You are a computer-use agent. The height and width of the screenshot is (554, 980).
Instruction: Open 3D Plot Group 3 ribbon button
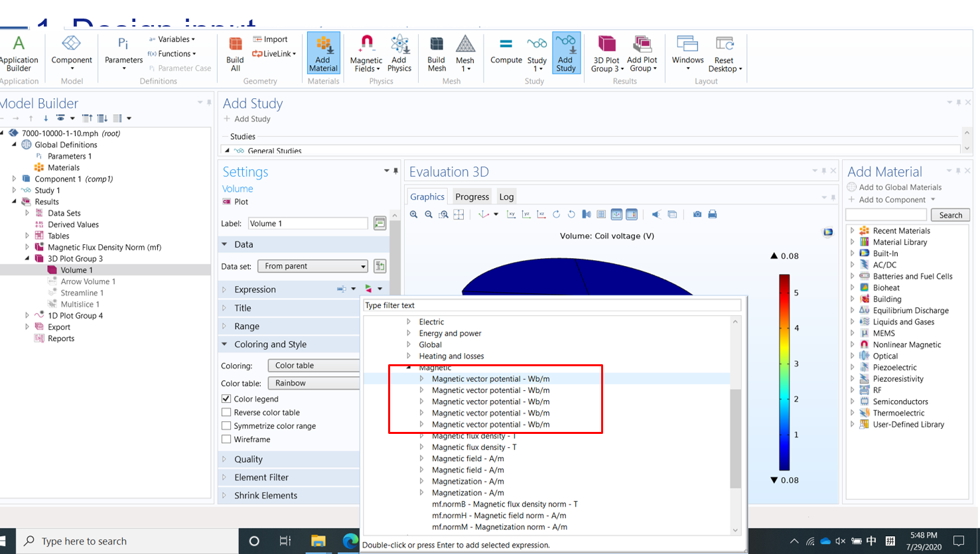606,53
